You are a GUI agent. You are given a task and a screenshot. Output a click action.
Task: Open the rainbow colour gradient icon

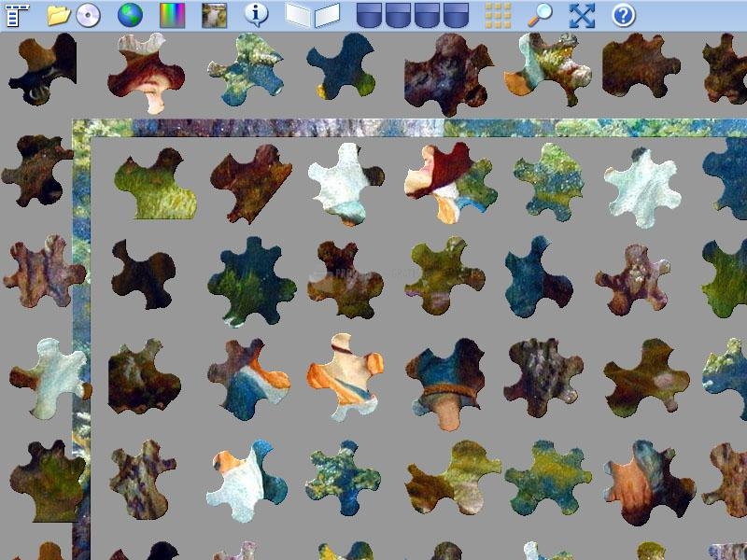pyautogui.click(x=173, y=15)
